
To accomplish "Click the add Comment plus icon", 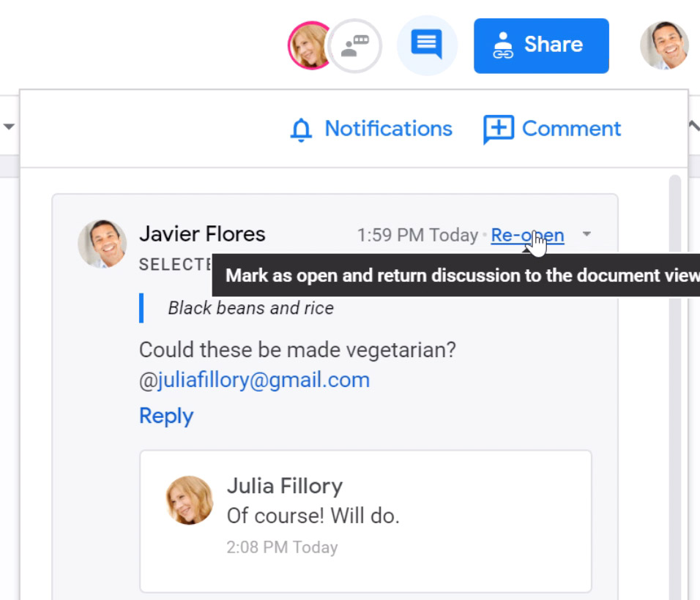I will click(499, 130).
